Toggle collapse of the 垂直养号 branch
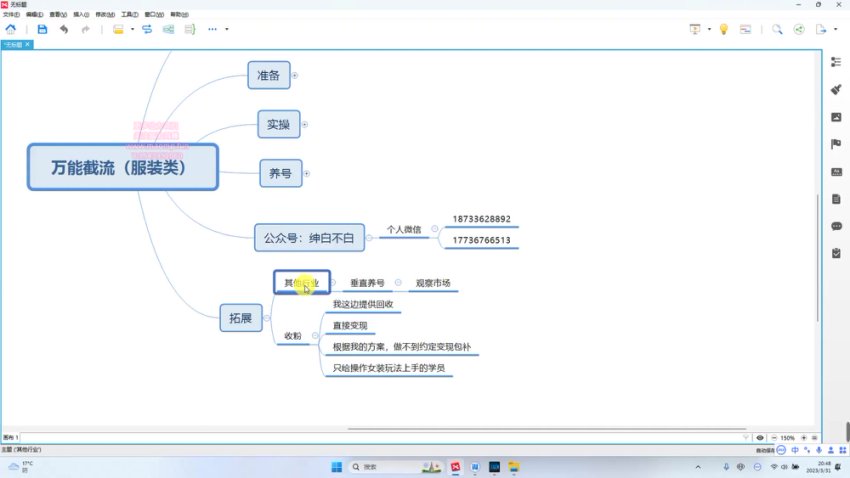The image size is (850, 478). (x=398, y=283)
